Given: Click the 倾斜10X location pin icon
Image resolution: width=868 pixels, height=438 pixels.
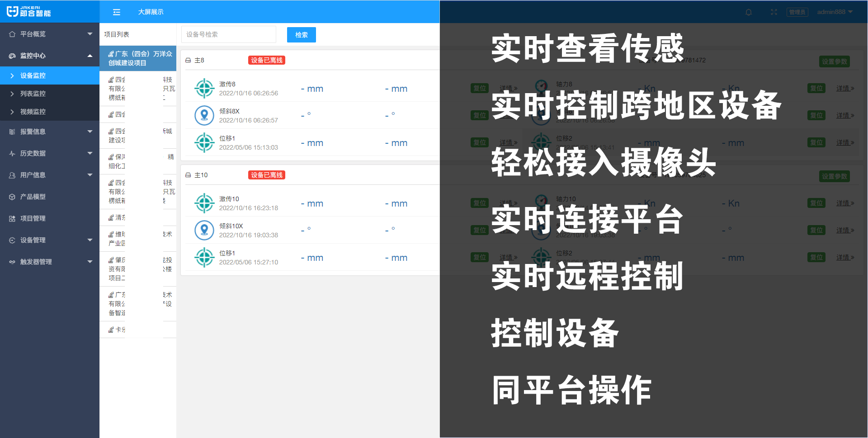Looking at the screenshot, I should pyautogui.click(x=204, y=230).
